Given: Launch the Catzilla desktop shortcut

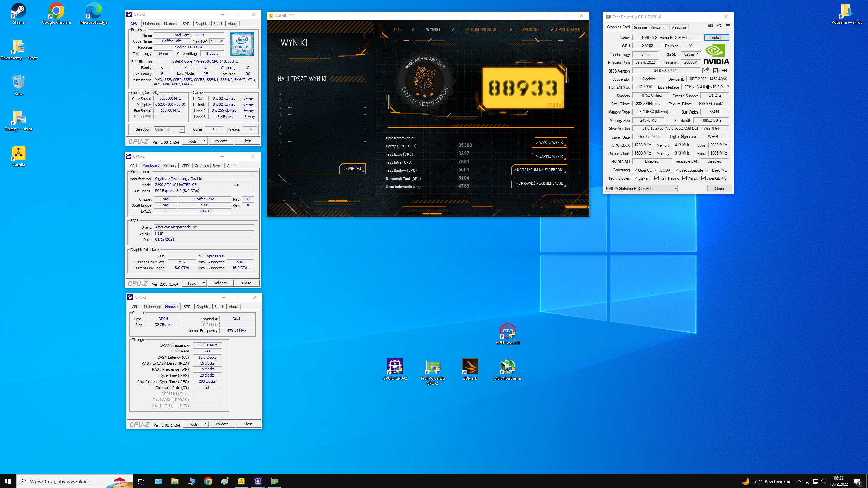Looking at the screenshot, I should (x=18, y=156).
